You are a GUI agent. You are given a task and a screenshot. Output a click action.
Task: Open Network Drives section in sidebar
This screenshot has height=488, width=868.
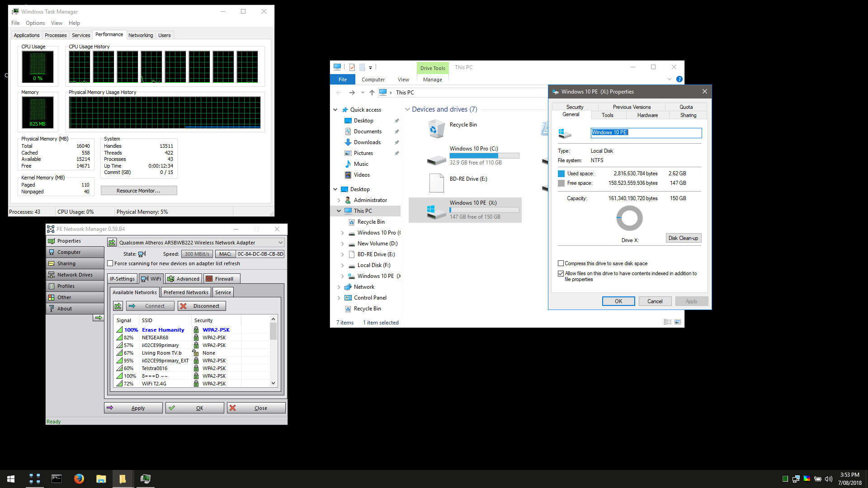pos(75,275)
